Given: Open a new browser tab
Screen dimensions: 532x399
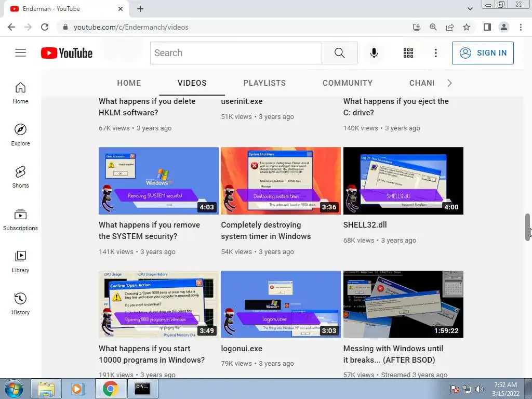Looking at the screenshot, I should (140, 9).
